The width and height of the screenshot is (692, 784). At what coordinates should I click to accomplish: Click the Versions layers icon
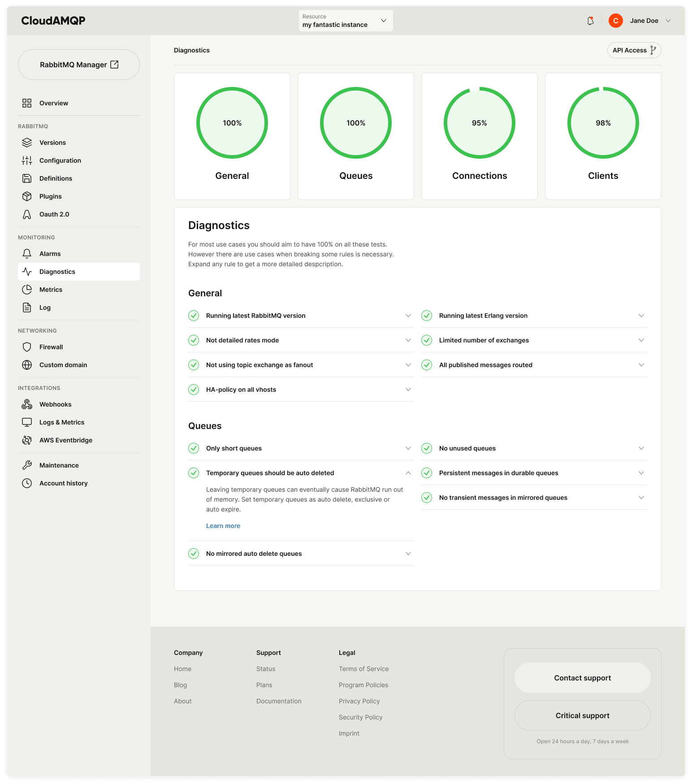pos(27,143)
